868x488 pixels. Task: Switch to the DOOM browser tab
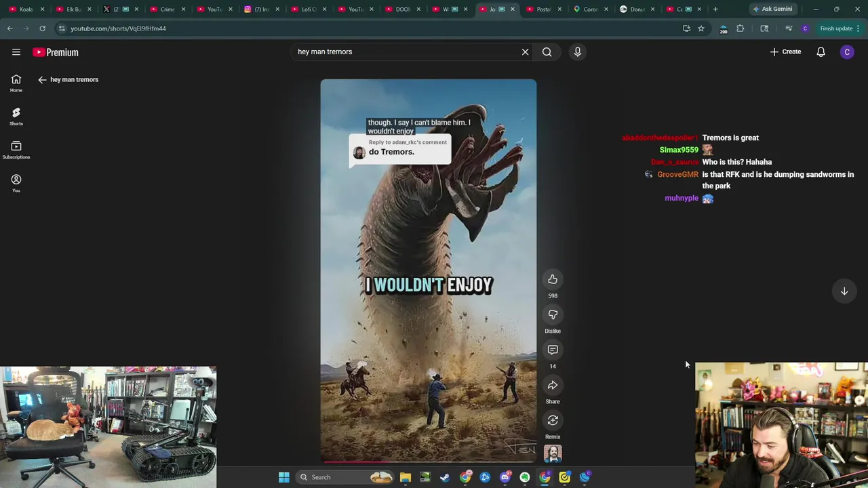pyautogui.click(x=402, y=9)
